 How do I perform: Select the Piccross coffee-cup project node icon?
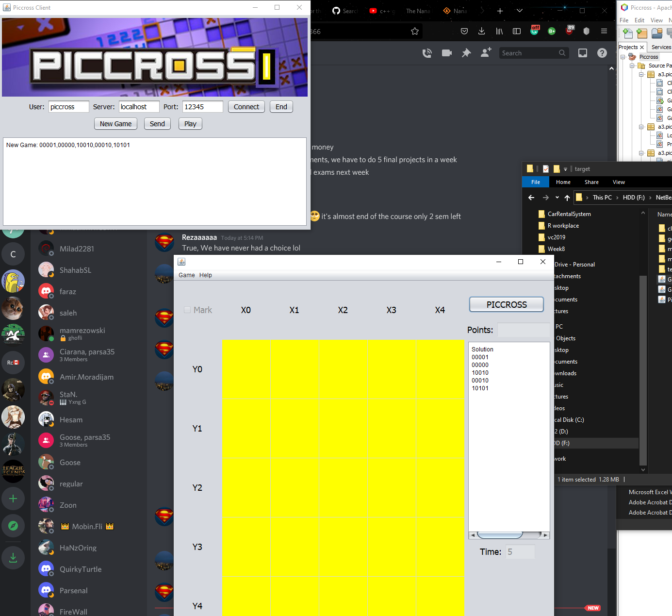pyautogui.click(x=632, y=57)
